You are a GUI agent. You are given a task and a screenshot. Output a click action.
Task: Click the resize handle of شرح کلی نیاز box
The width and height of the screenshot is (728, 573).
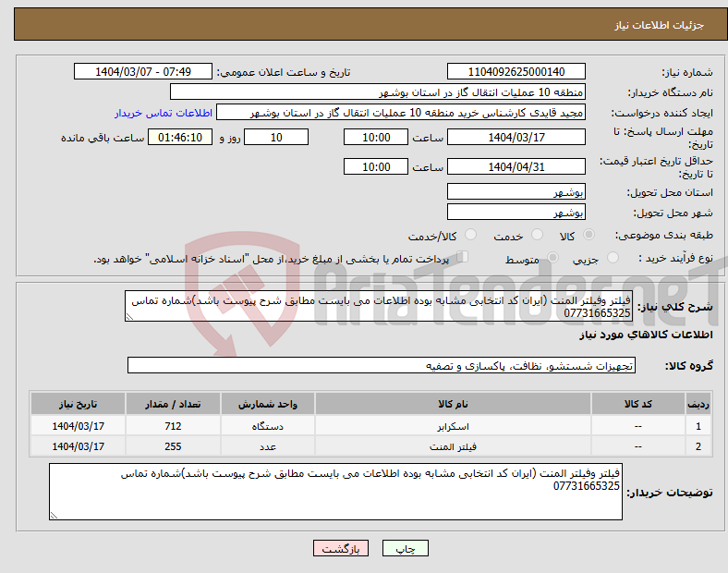pyautogui.click(x=129, y=317)
